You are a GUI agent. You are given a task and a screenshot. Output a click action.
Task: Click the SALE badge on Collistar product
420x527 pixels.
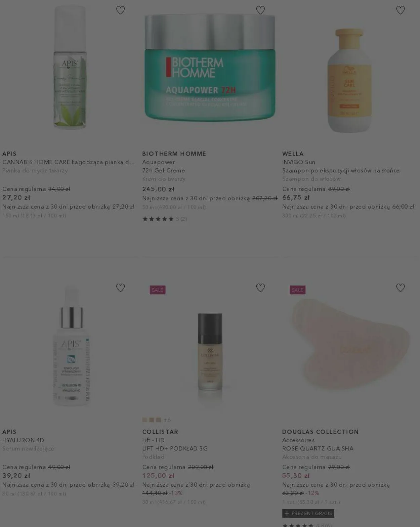click(x=158, y=290)
